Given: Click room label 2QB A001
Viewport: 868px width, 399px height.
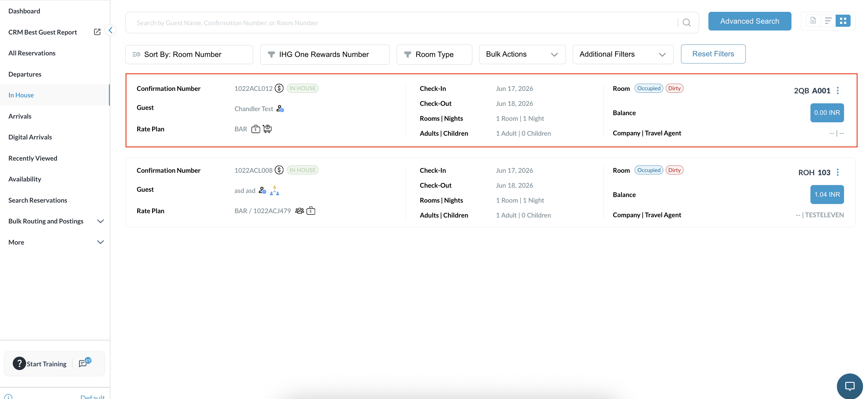Looking at the screenshot, I should point(812,91).
